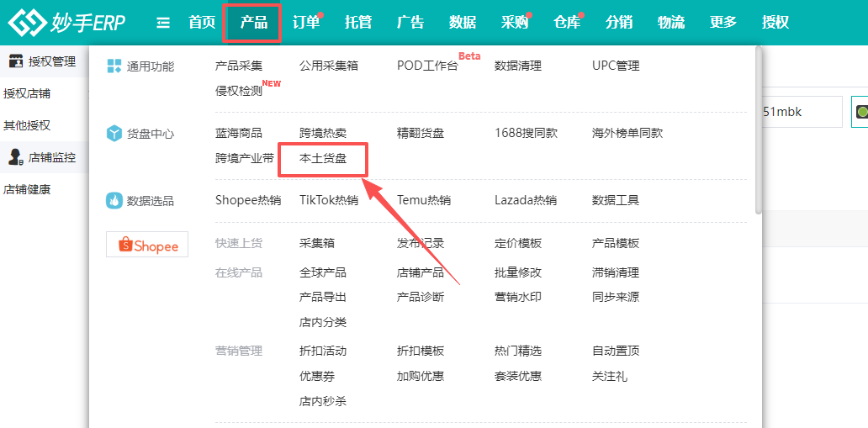Click the 妙手ERP logo
This screenshot has height=428, width=868.
tap(66, 22)
